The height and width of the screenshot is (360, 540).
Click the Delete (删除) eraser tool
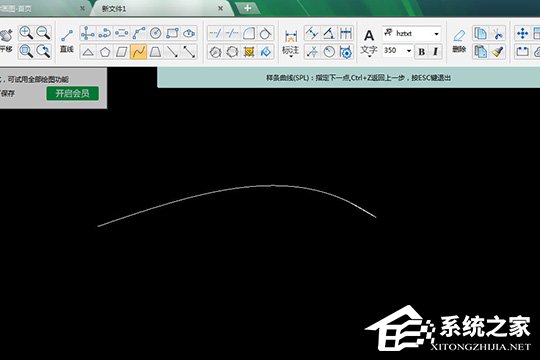459,41
